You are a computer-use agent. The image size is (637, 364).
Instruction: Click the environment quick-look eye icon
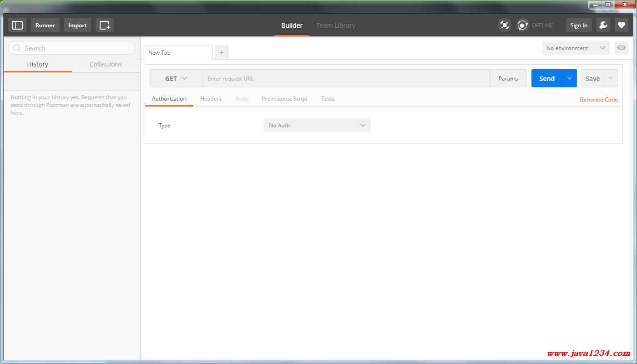pos(621,48)
